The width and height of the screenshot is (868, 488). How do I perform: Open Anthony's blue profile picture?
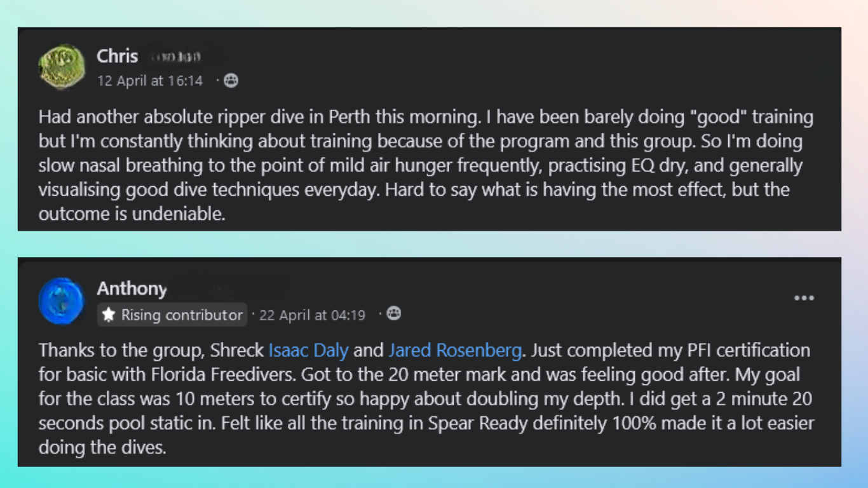click(62, 301)
